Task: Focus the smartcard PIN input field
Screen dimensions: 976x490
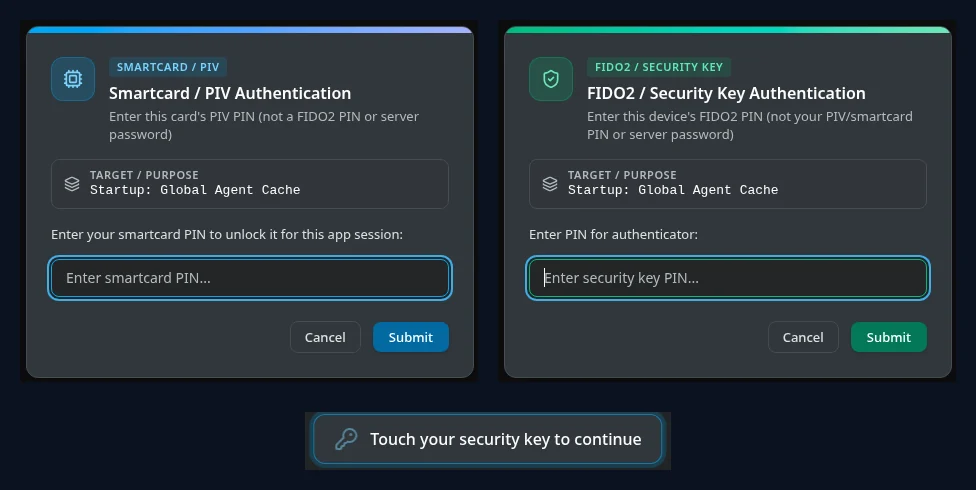Action: tap(250, 278)
